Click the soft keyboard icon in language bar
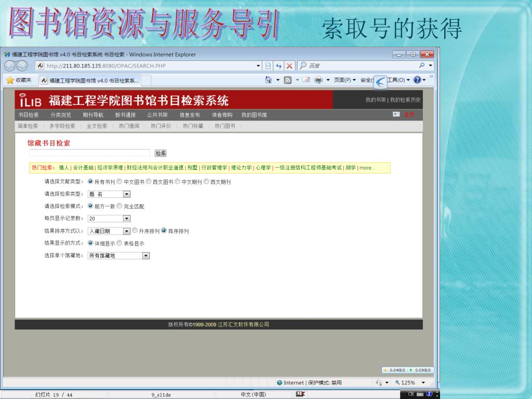The height and width of the screenshot is (399, 532). point(420,394)
